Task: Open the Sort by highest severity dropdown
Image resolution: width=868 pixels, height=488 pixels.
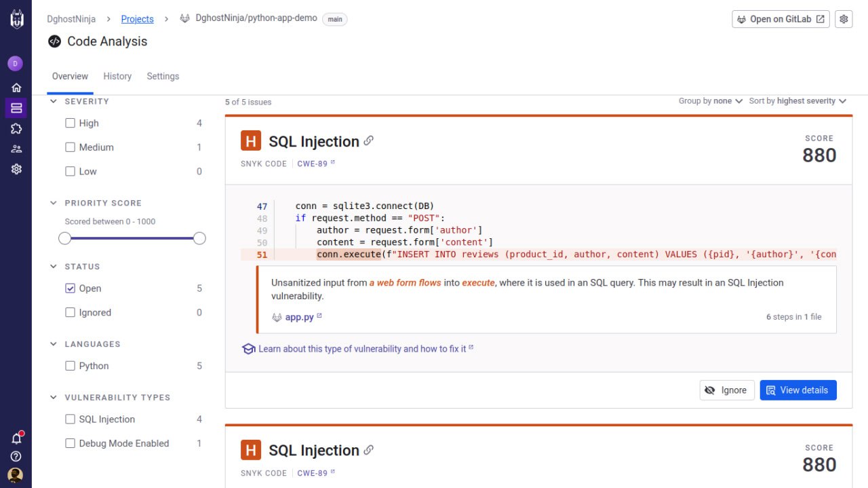Action: (798, 101)
